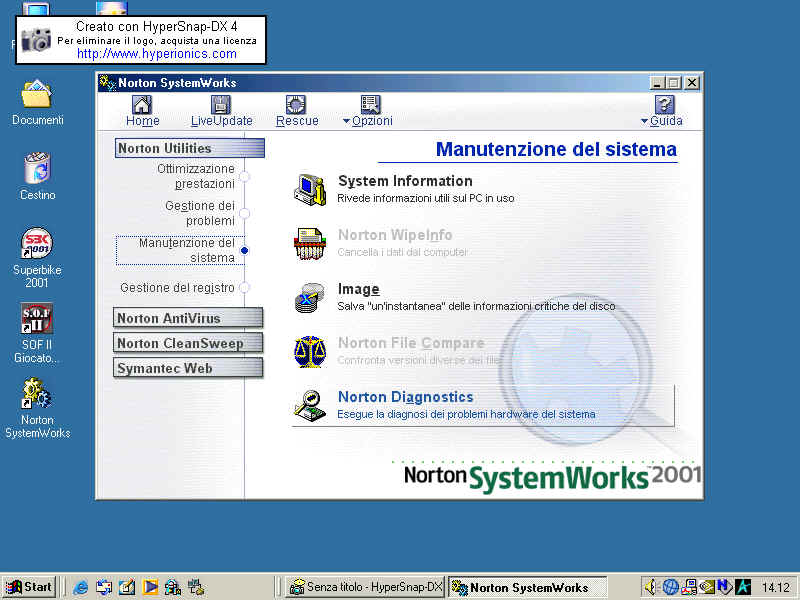Click the tray icon right of the globe
This screenshot has height=600, width=800.
(x=689, y=587)
